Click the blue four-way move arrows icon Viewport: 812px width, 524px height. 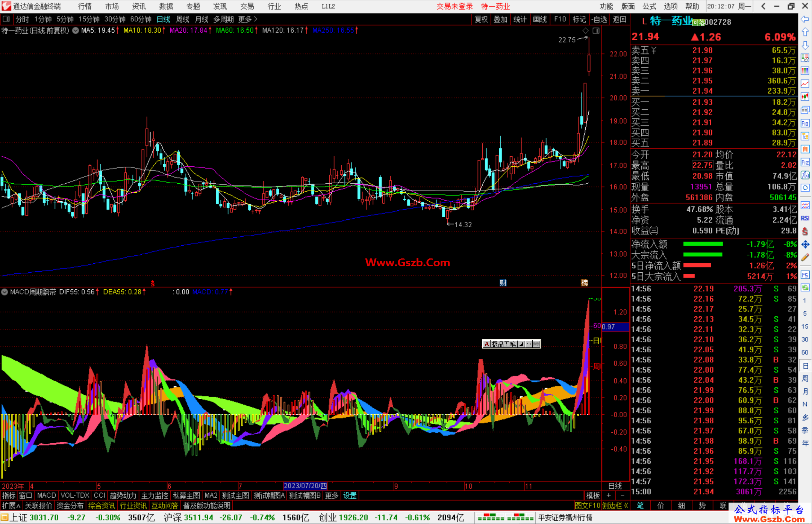coord(805,244)
